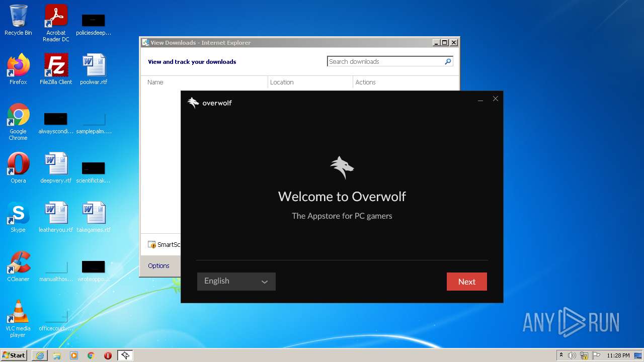
Task: Open network status icon in tray
Action: [x=584, y=355]
